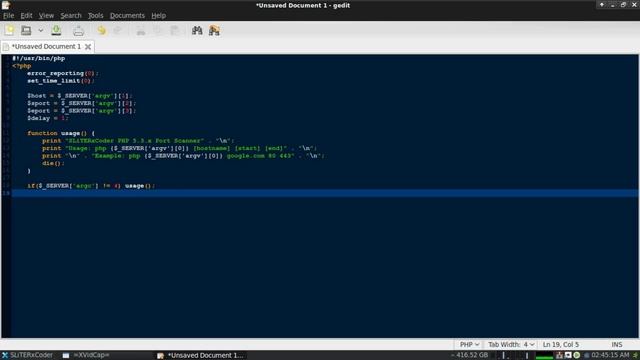This screenshot has width=640, height=360.
Task: Click the print line with Port Scanner
Action: coord(138,141)
